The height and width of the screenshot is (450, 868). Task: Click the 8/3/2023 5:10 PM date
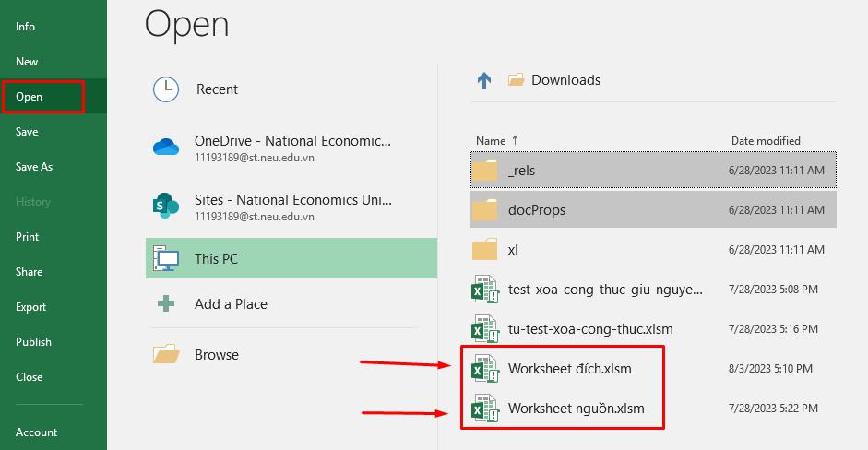click(770, 369)
